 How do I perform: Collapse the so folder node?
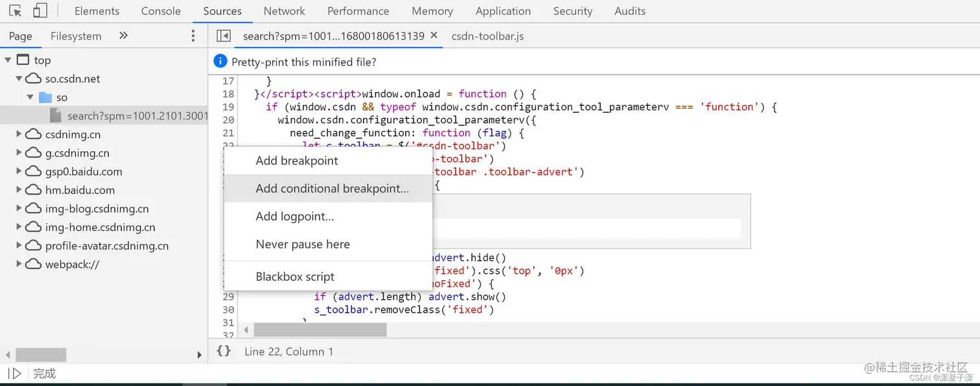click(30, 97)
